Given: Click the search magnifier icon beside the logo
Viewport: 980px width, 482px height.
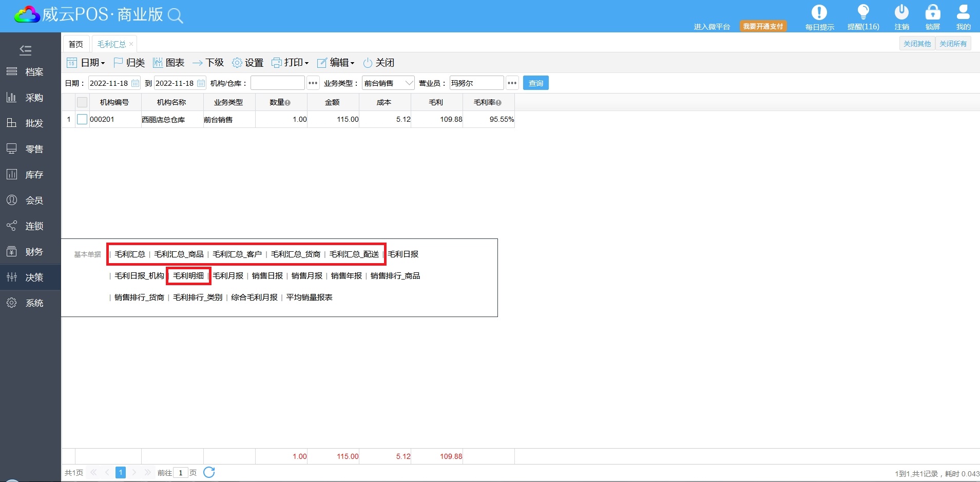Looking at the screenshot, I should [176, 16].
